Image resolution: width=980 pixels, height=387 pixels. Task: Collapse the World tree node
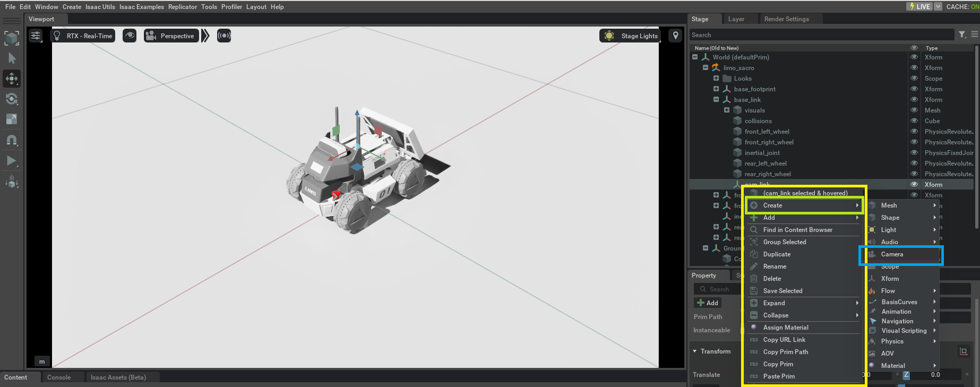[695, 57]
